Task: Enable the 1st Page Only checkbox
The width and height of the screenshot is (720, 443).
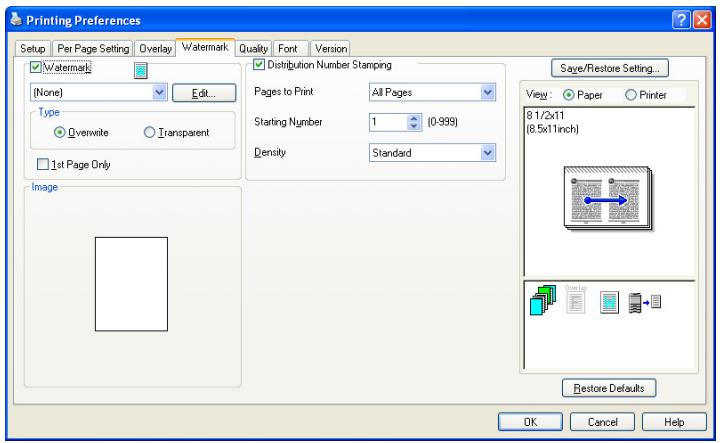Action: tap(42, 164)
